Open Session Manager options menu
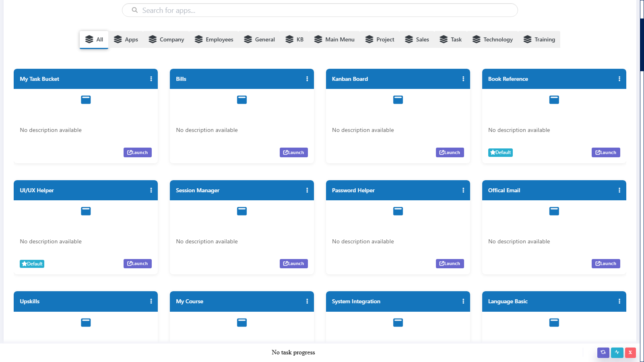 coord(307,190)
